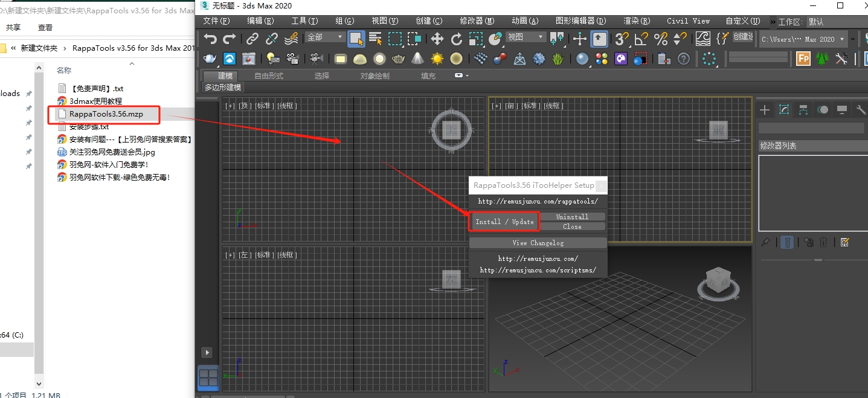Viewport: 868px width, 398px height.
Task: Click the Configure Modifier Sets icon
Action: pos(844,242)
